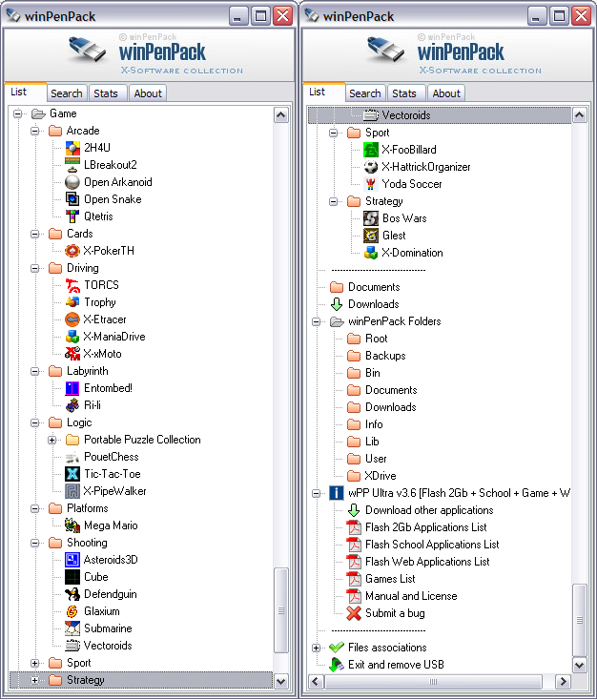Click the left window vertical scrollbar thumb
Screen dimensions: 597x700
click(x=281, y=610)
